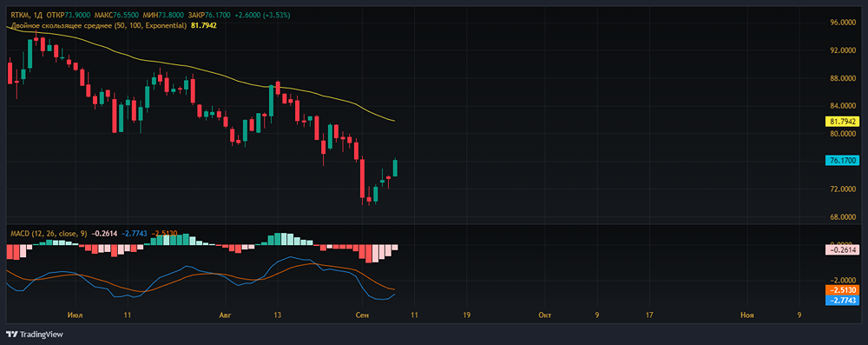The image size is (868, 345).
Task: Click the 84.0000 price axis label
Action: [x=844, y=105]
